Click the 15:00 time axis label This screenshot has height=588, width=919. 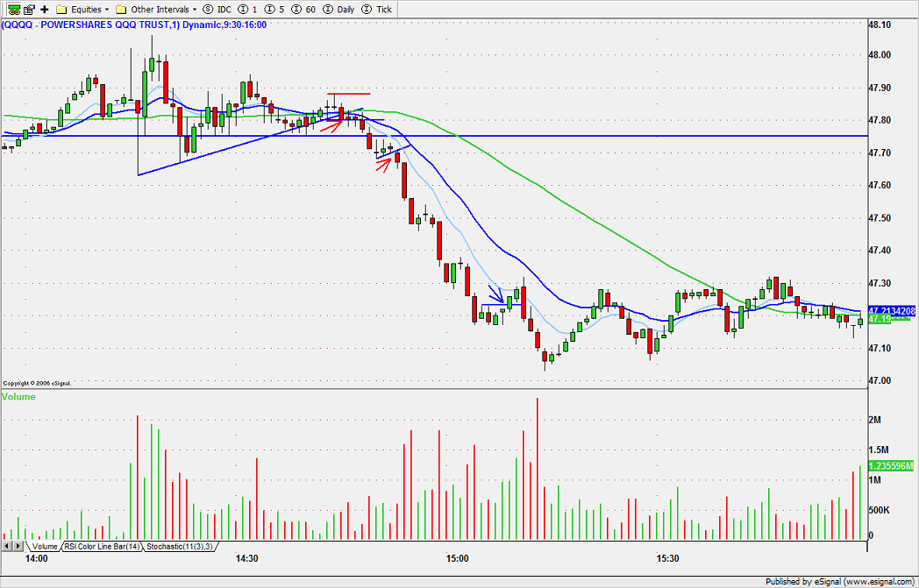click(x=457, y=559)
